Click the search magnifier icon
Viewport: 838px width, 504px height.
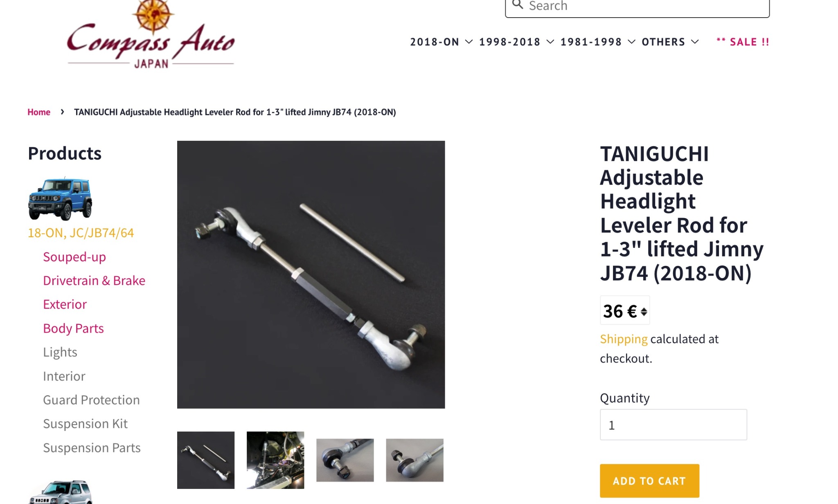[x=518, y=5]
